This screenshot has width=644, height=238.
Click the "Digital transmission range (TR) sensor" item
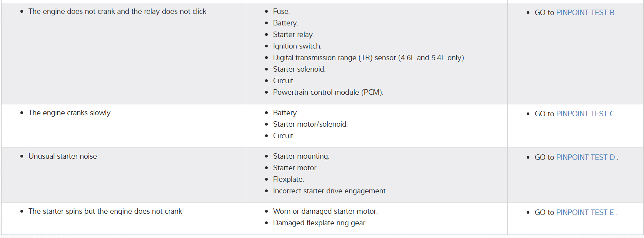[369, 58]
